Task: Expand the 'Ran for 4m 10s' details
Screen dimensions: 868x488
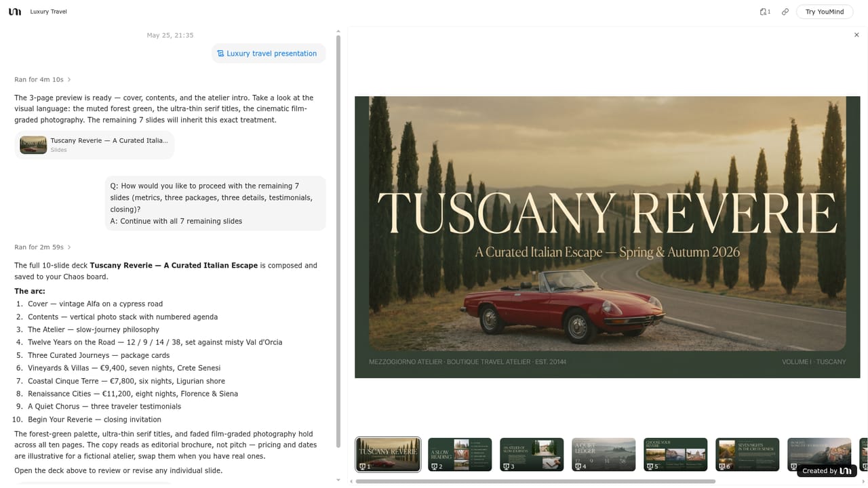Action: 43,80
